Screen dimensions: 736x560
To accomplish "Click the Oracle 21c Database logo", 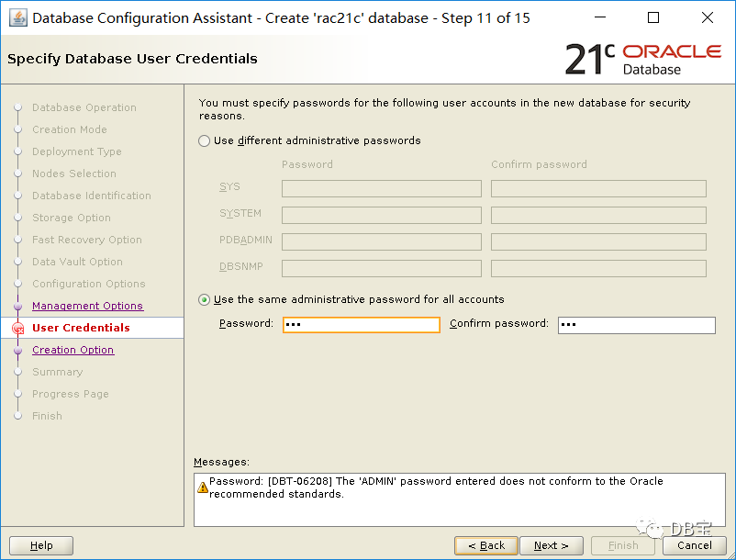I will coord(643,59).
